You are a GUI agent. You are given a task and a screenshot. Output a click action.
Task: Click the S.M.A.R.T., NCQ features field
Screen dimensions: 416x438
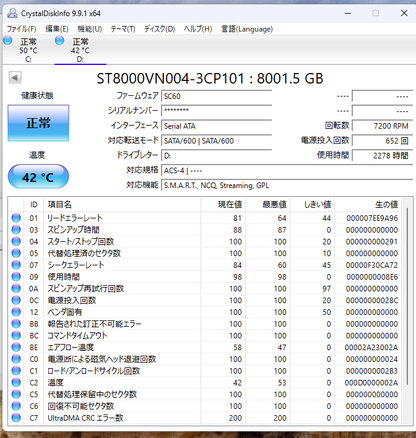[x=287, y=185]
